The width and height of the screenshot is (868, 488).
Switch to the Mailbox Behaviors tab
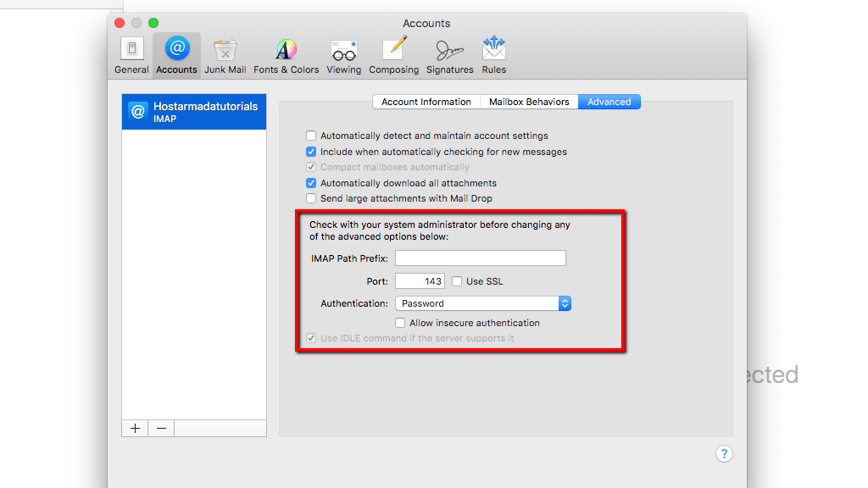pos(529,102)
